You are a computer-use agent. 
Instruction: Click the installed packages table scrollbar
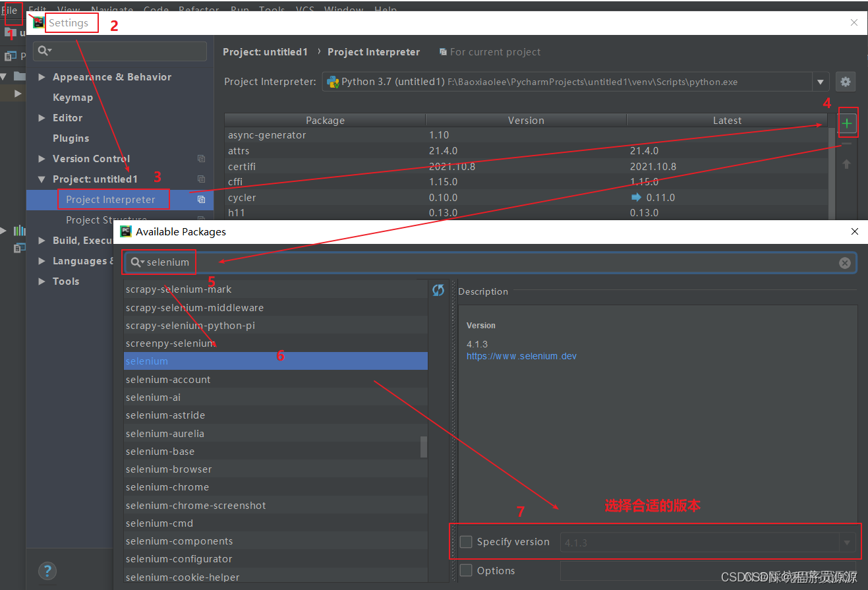click(832, 173)
